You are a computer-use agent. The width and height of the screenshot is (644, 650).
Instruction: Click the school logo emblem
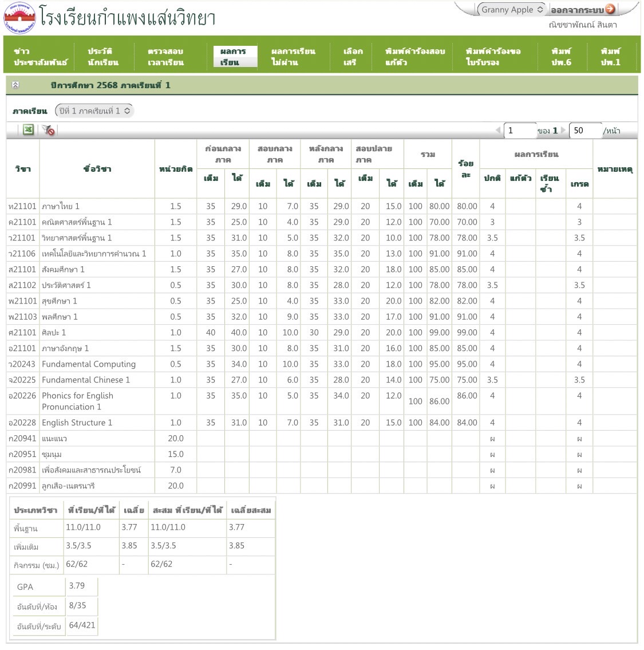click(19, 18)
